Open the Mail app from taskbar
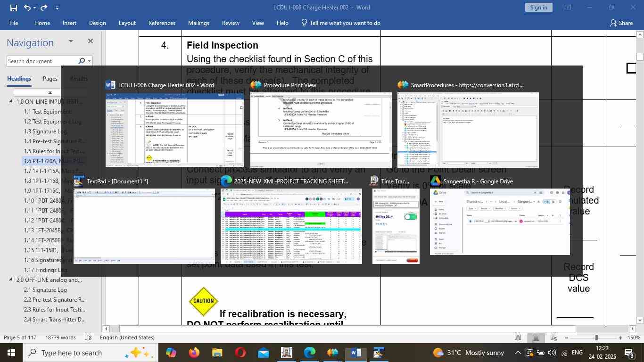644x362 pixels. coord(263,353)
